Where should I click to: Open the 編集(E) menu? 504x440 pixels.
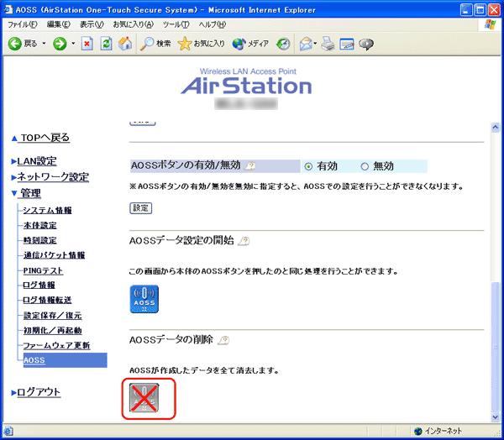(x=59, y=24)
